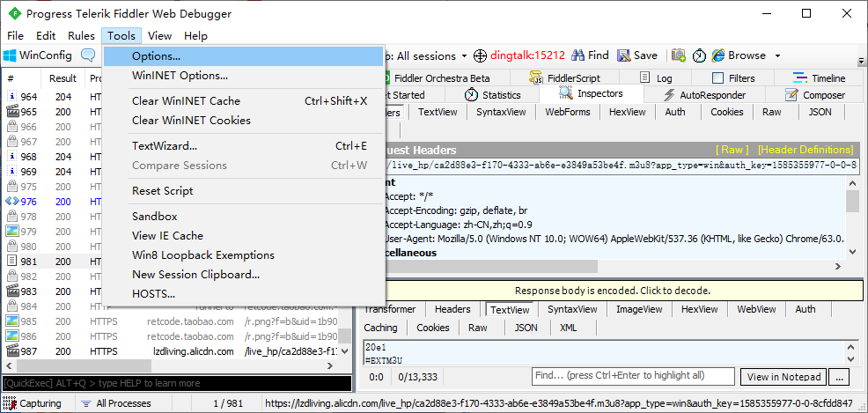Image resolution: width=868 pixels, height=413 pixels.
Task: Expand the toolbar overflow chevron
Action: [x=861, y=61]
